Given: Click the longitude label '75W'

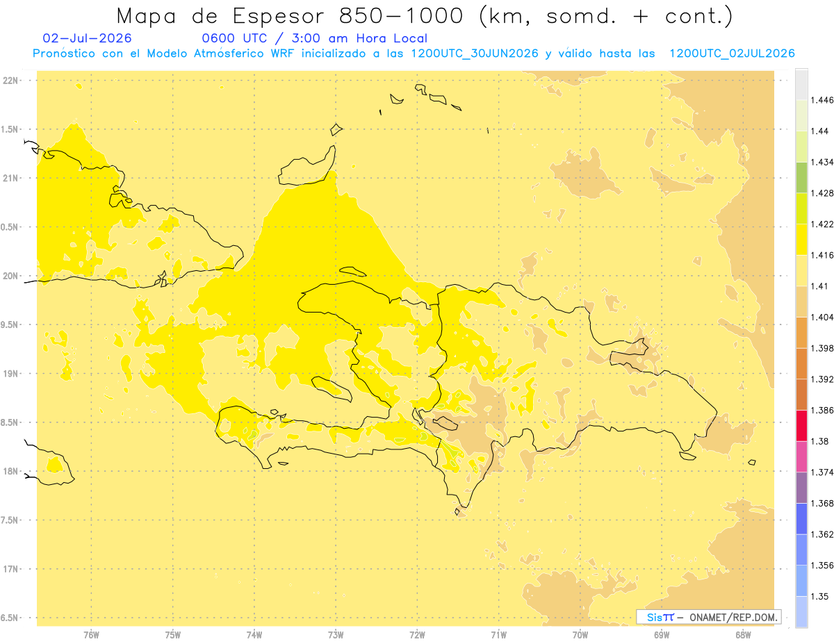Looking at the screenshot, I should tap(172, 635).
